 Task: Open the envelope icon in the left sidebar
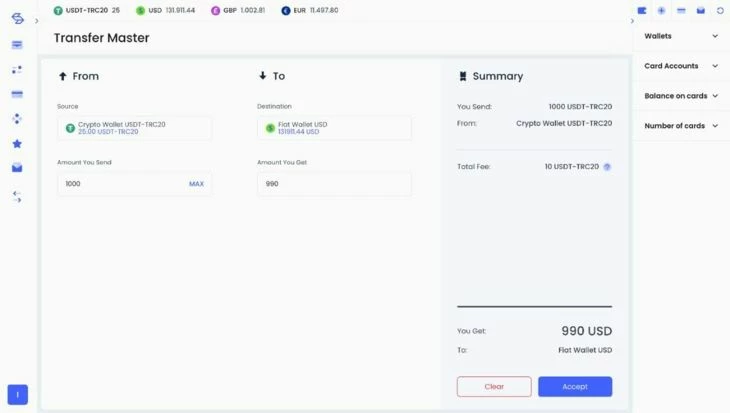click(17, 168)
